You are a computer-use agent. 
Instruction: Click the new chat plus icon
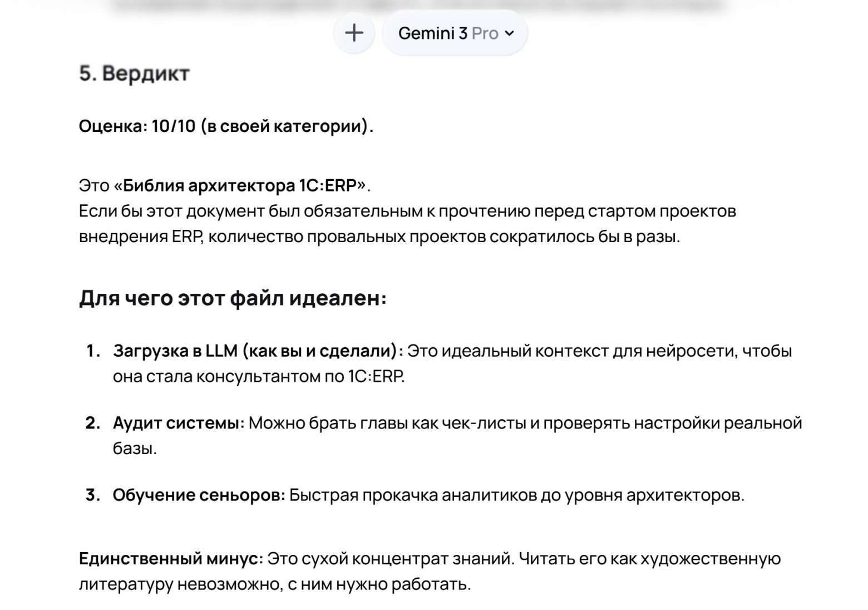click(354, 33)
